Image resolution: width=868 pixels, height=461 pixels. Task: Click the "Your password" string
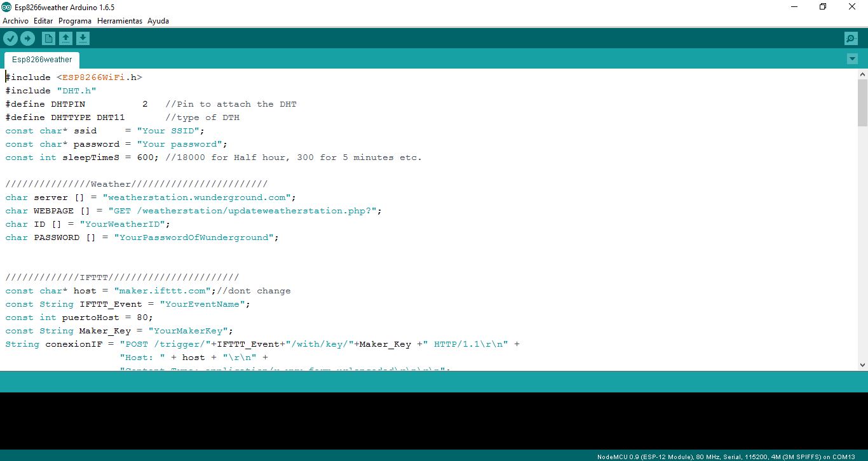pyautogui.click(x=179, y=144)
